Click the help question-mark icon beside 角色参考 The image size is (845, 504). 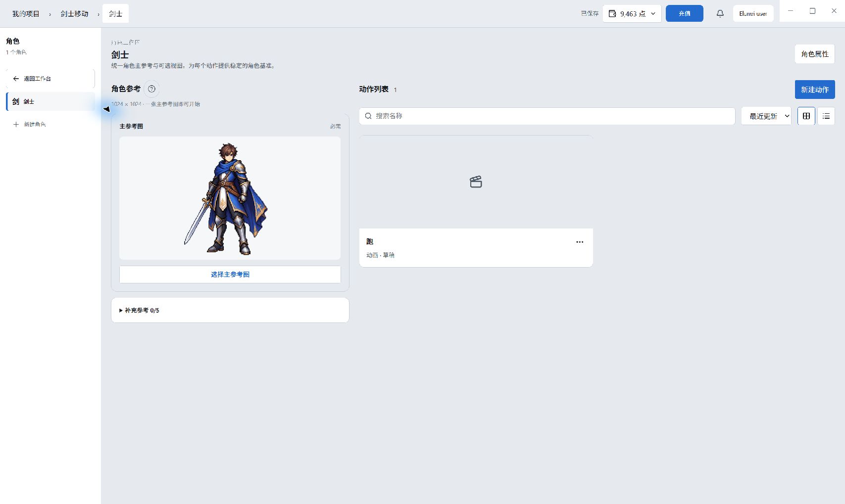pyautogui.click(x=151, y=89)
